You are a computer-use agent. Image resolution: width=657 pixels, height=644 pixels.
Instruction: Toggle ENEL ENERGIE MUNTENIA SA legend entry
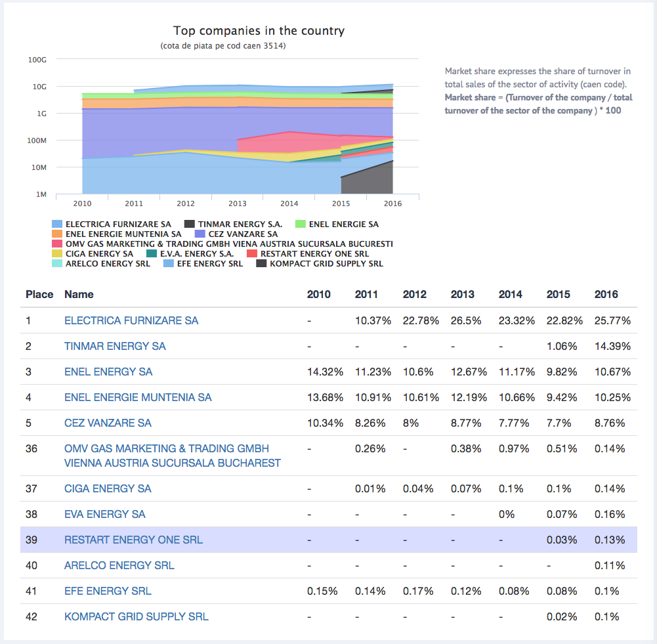[116, 234]
